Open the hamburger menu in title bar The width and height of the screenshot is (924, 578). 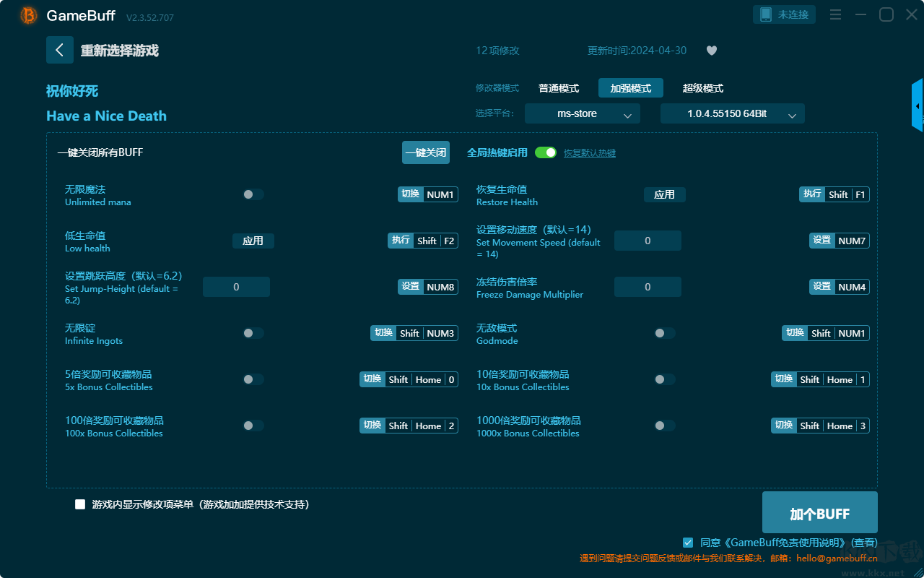pyautogui.click(x=835, y=14)
